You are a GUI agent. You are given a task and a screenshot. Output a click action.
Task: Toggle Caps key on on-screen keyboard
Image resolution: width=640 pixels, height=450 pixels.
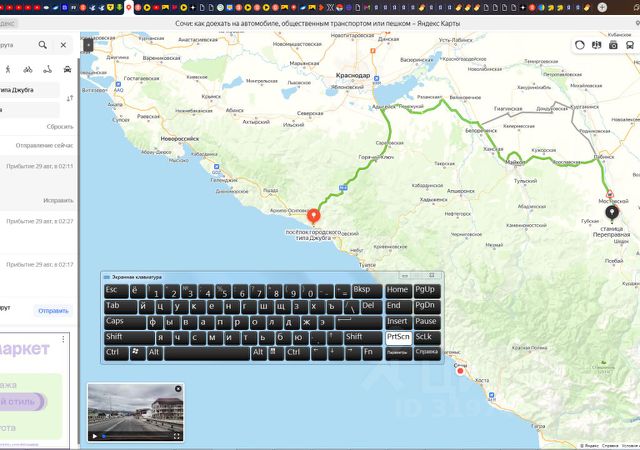click(124, 323)
